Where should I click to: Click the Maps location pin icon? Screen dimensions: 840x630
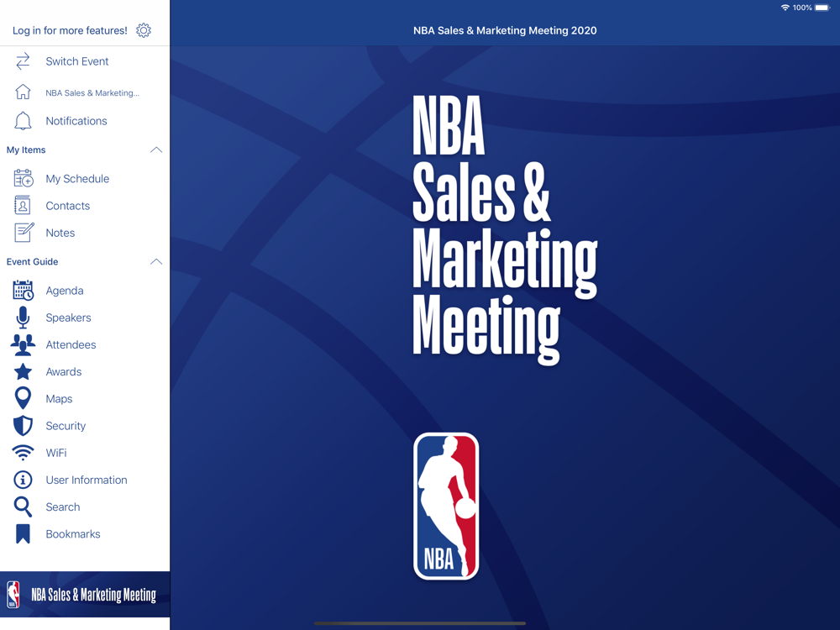tap(23, 398)
